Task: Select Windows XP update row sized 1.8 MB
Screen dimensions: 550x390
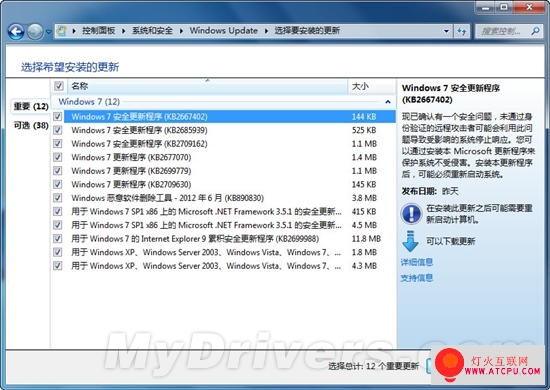Action: [230, 252]
